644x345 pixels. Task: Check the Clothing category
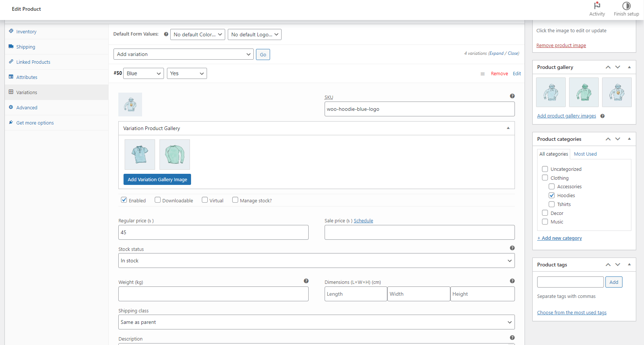pyautogui.click(x=545, y=178)
